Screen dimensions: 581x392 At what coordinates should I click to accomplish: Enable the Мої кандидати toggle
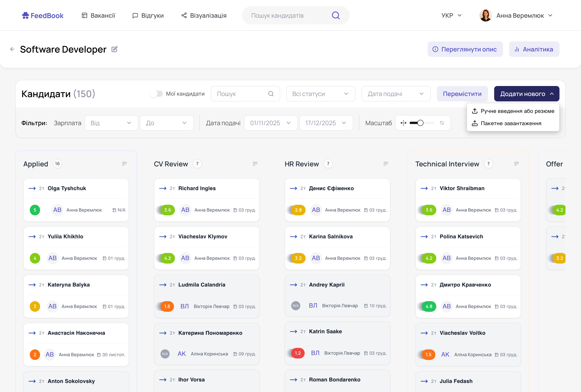(157, 93)
